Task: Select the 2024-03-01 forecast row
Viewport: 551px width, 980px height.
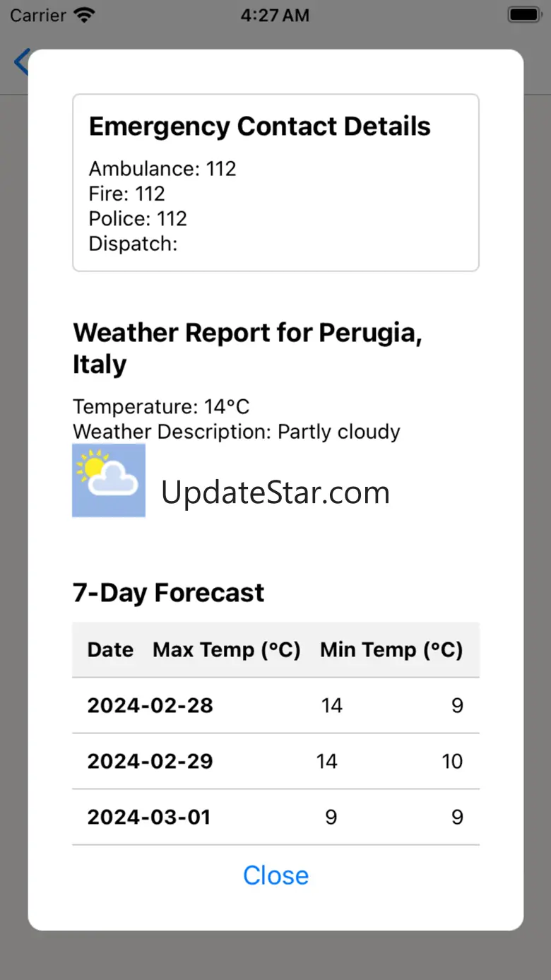Action: [x=275, y=817]
